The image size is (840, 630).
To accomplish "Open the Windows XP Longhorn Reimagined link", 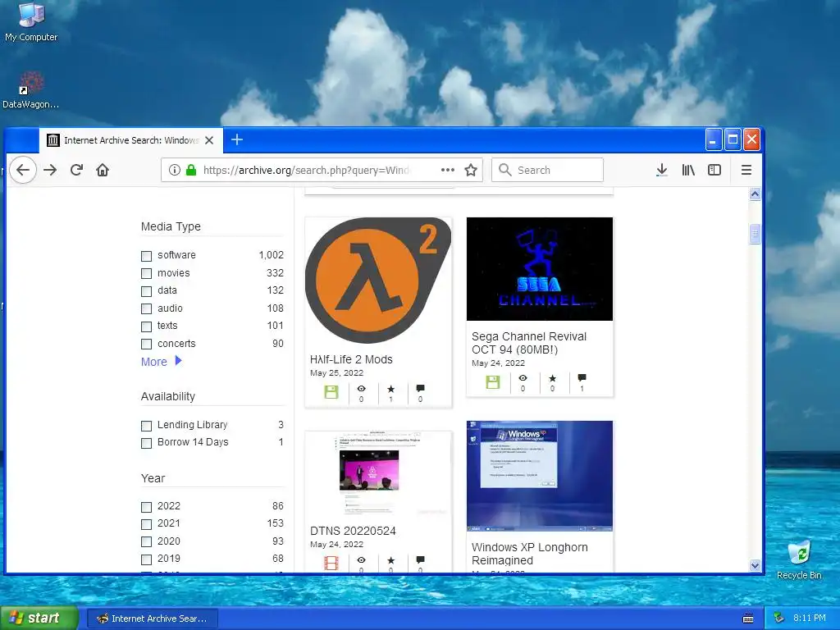I will point(529,554).
